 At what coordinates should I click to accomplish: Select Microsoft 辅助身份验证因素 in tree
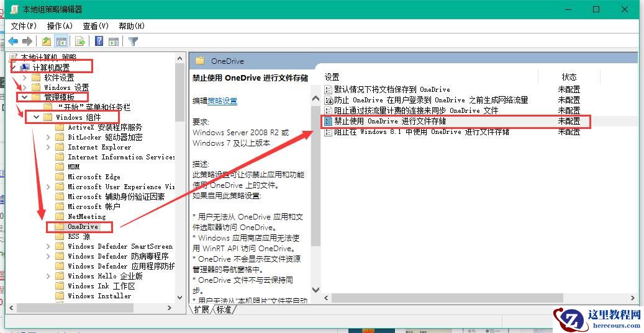click(116, 197)
